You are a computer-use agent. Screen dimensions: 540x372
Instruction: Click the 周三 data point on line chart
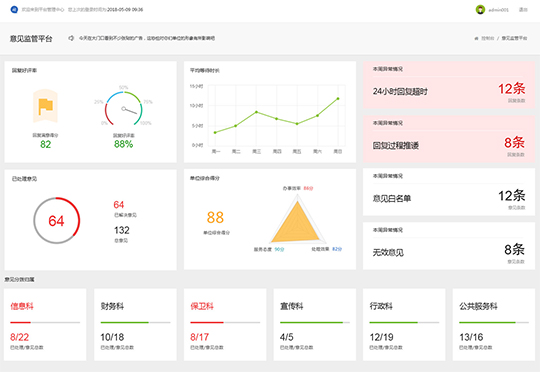click(256, 112)
